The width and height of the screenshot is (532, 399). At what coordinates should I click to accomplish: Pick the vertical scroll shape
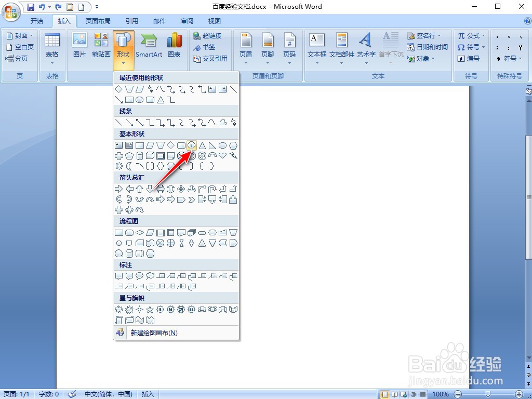[119, 320]
